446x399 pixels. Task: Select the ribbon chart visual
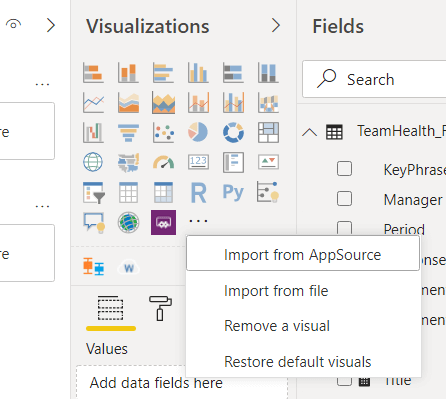tap(268, 103)
